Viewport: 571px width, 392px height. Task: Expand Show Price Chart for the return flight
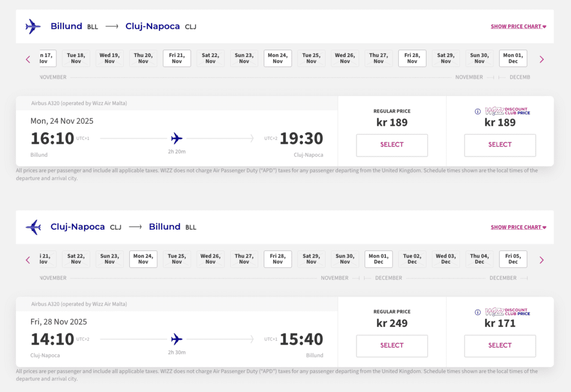(518, 227)
